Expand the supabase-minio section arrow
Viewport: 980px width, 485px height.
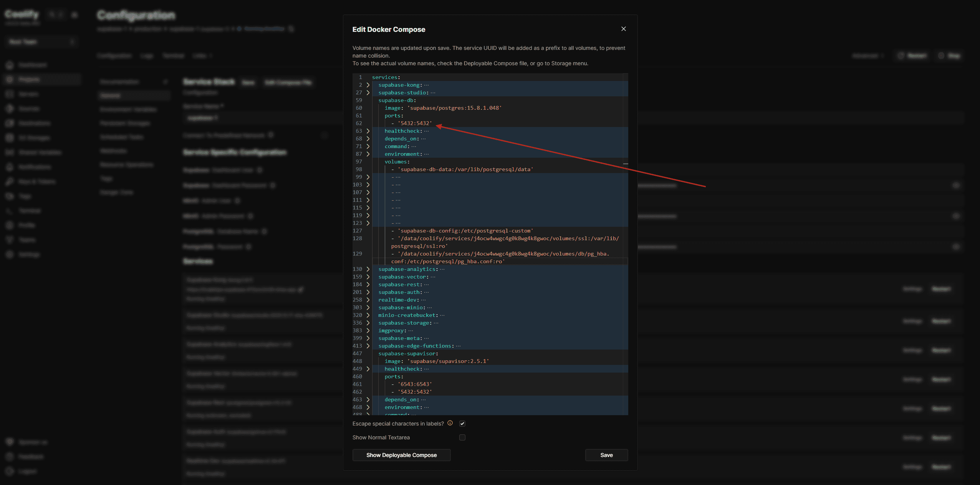pyautogui.click(x=368, y=307)
